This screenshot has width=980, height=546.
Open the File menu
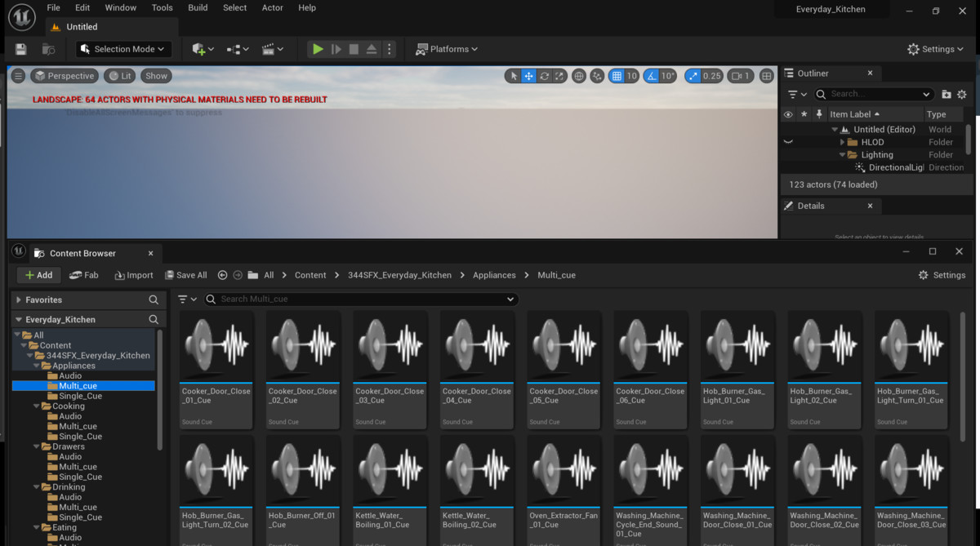coord(53,7)
